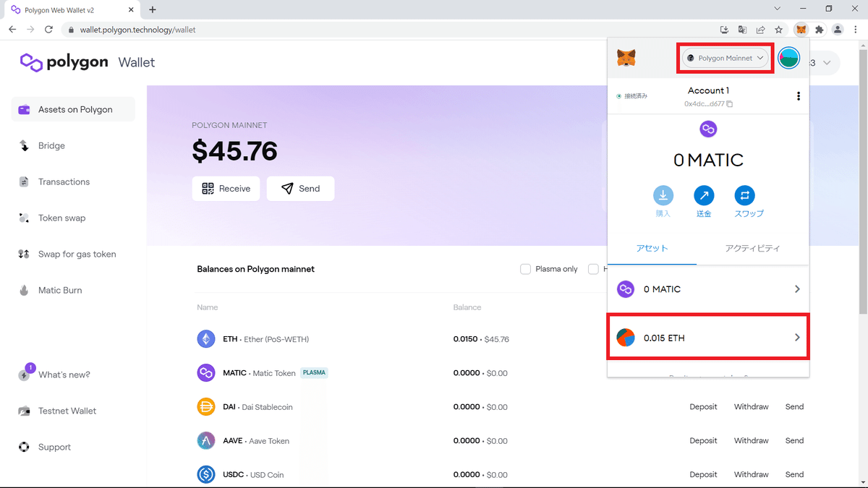This screenshot has width=868, height=488.
Task: Click the MetaMask Send arrow icon
Action: pyautogui.click(x=704, y=195)
